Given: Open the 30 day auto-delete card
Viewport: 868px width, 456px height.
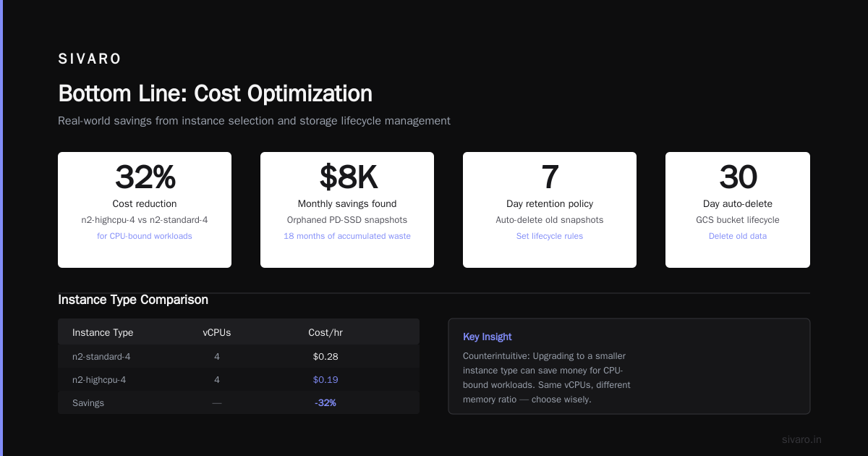Looking at the screenshot, I should (738, 210).
